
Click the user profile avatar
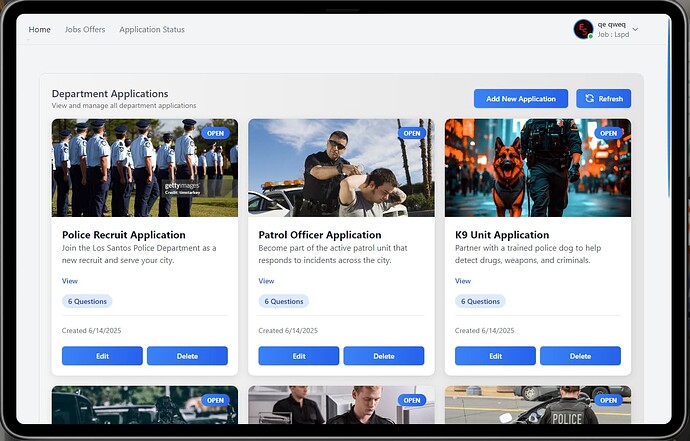pyautogui.click(x=583, y=29)
